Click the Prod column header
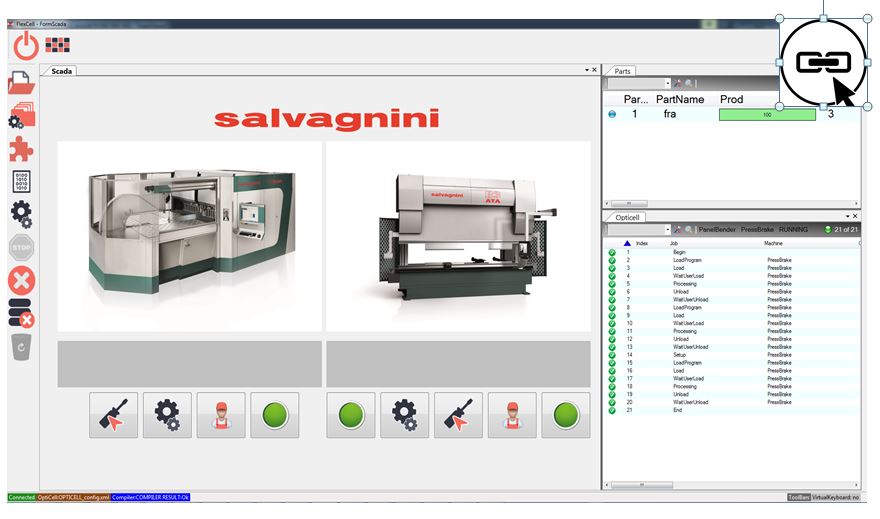The height and width of the screenshot is (519, 880). (x=731, y=99)
